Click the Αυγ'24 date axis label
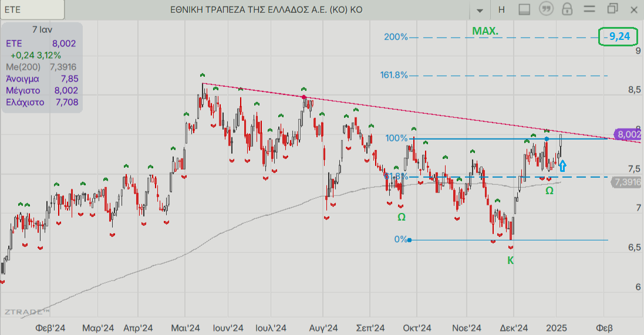This screenshot has width=644, height=335. pos(323,328)
